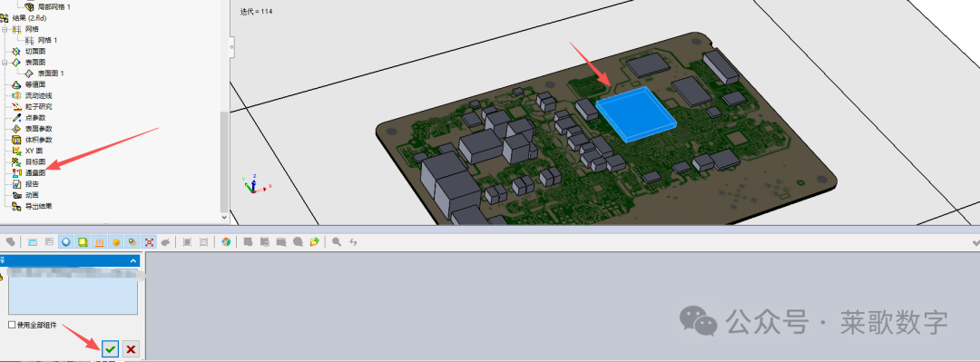
Task: Toggle the orange sun radiation filter icon
Action: (x=115, y=241)
